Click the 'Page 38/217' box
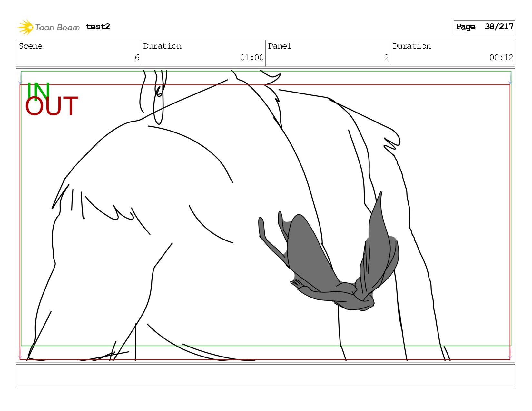This screenshot has height=411, width=532. [x=484, y=27]
